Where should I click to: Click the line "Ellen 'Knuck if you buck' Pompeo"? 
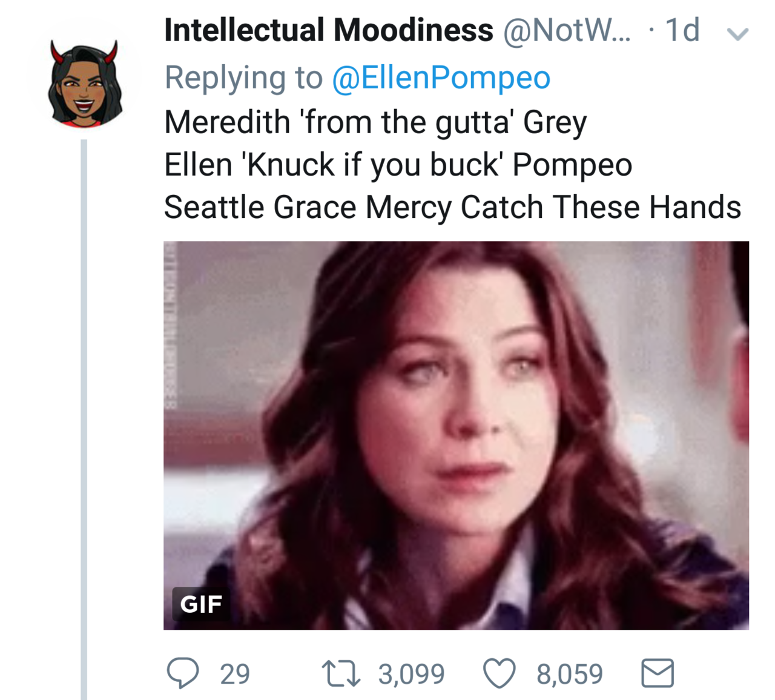click(398, 164)
